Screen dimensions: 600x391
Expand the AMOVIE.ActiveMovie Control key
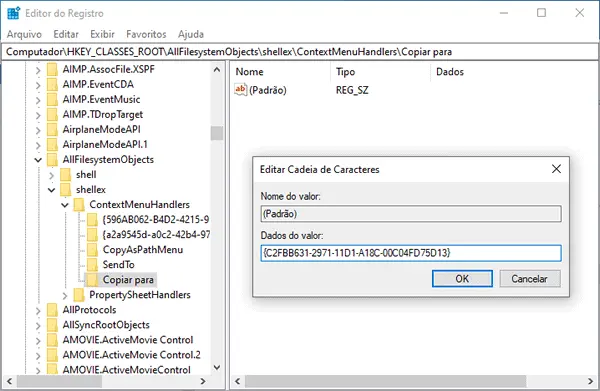(x=38, y=340)
